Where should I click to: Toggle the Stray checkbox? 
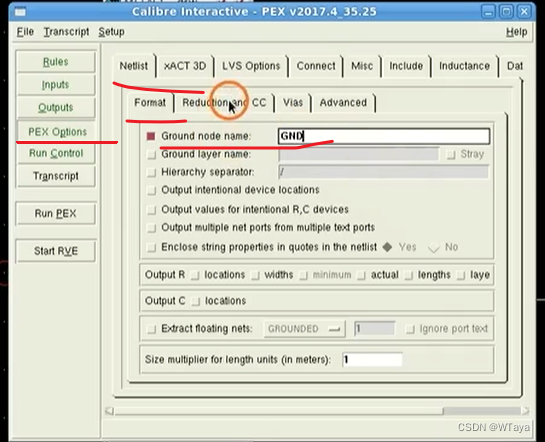point(451,154)
